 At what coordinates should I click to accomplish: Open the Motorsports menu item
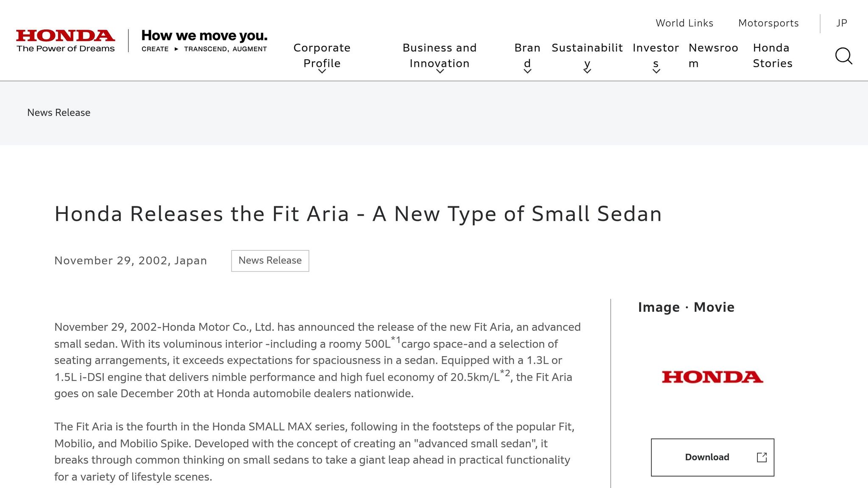pos(768,23)
